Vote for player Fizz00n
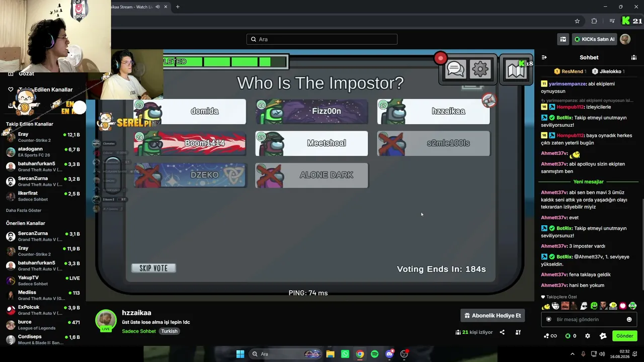The height and width of the screenshot is (362, 644). tap(311, 111)
